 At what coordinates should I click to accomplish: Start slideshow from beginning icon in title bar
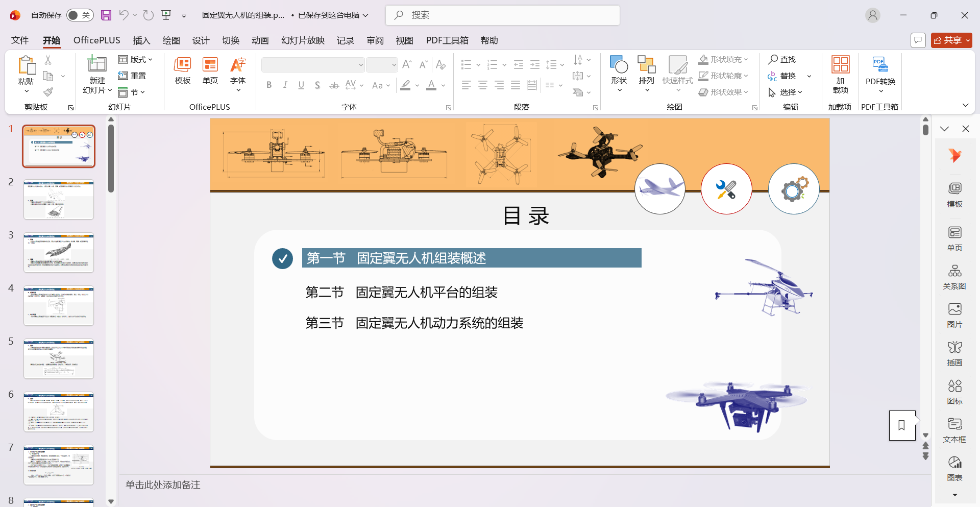click(x=166, y=15)
